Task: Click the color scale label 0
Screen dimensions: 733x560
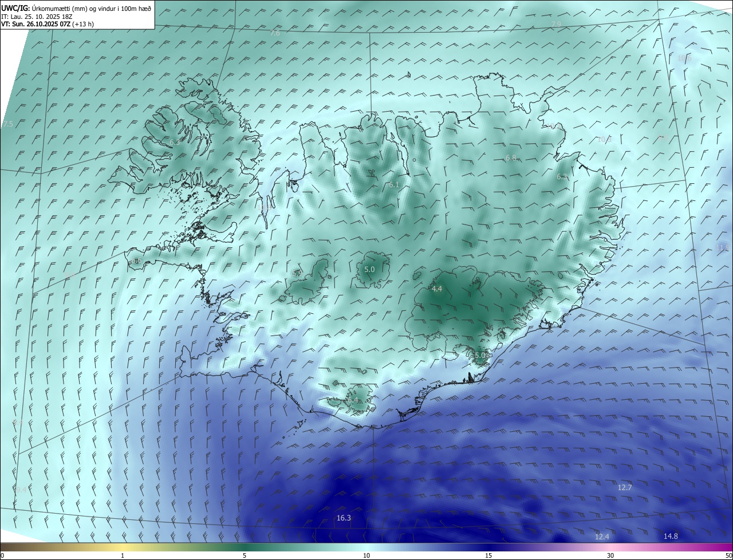Action: point(2,555)
